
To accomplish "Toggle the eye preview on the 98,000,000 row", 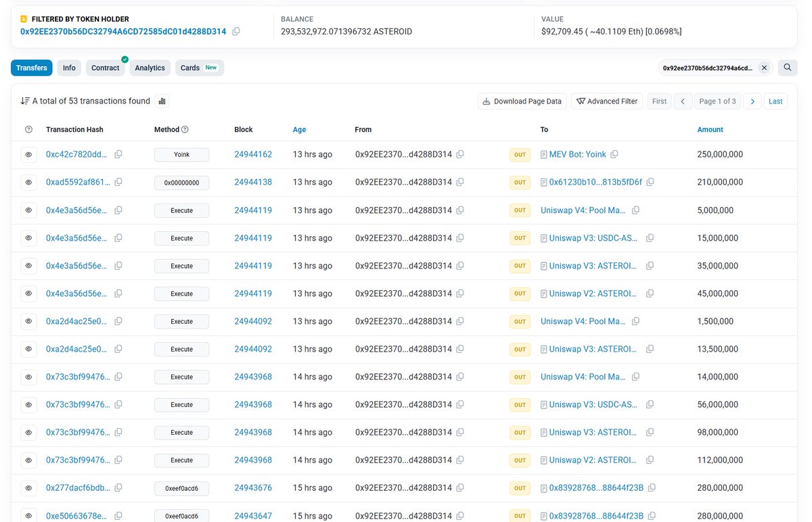I will [x=28, y=433].
